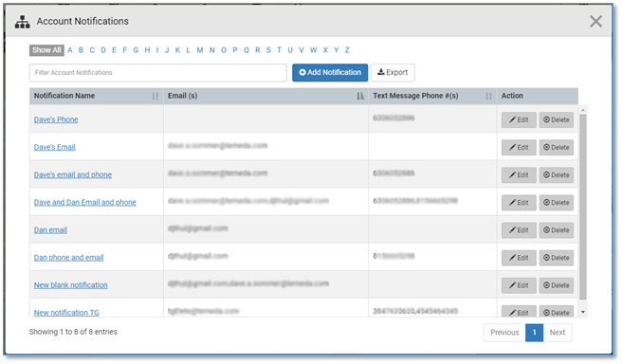
Task: Go to Previous page
Action: pyautogui.click(x=504, y=333)
